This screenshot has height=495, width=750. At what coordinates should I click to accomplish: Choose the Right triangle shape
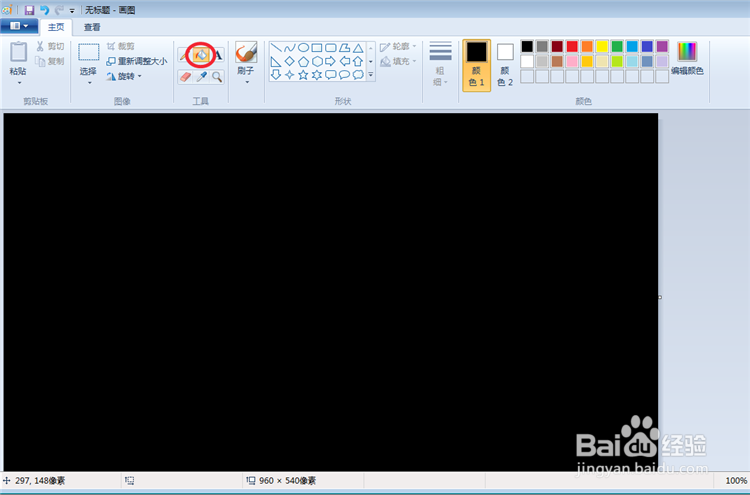click(276, 61)
